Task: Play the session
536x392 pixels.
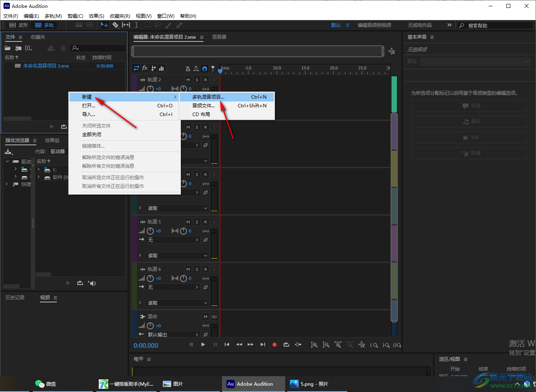Action: pos(203,345)
